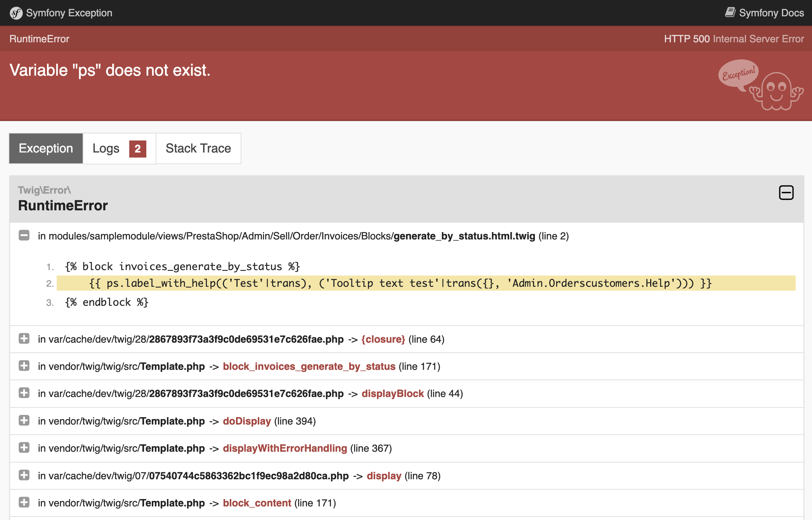This screenshot has height=520, width=812.
Task: Expand the displayWithErrorHandling line 367 trace
Action: (24, 448)
